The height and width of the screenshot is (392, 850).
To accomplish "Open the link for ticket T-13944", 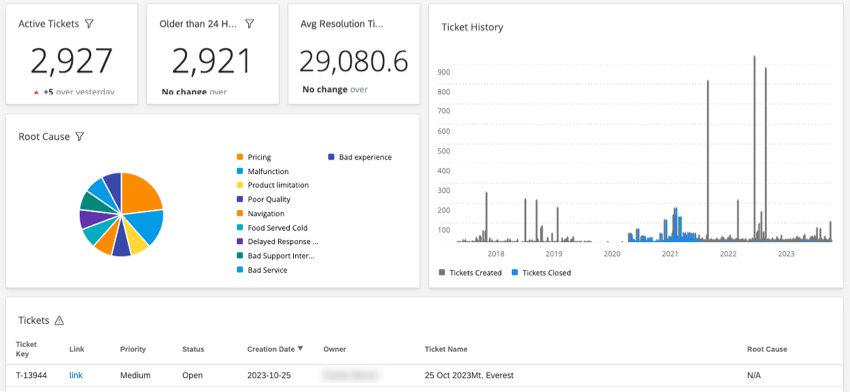I will tap(76, 375).
